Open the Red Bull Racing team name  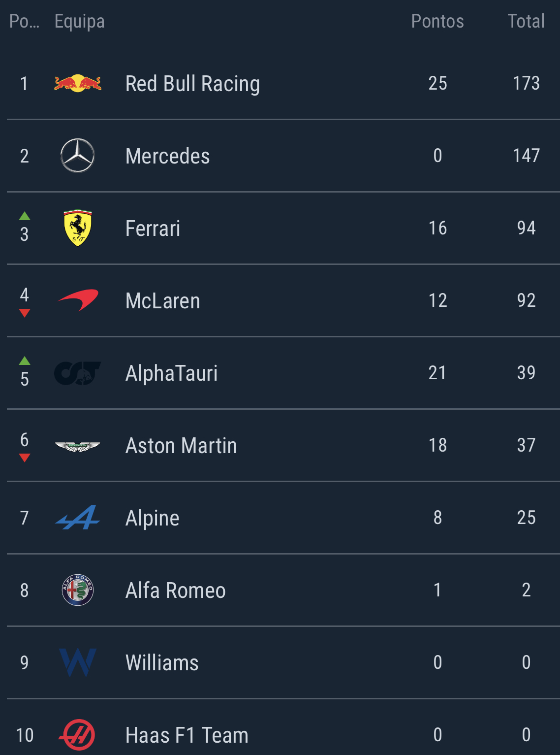[192, 84]
